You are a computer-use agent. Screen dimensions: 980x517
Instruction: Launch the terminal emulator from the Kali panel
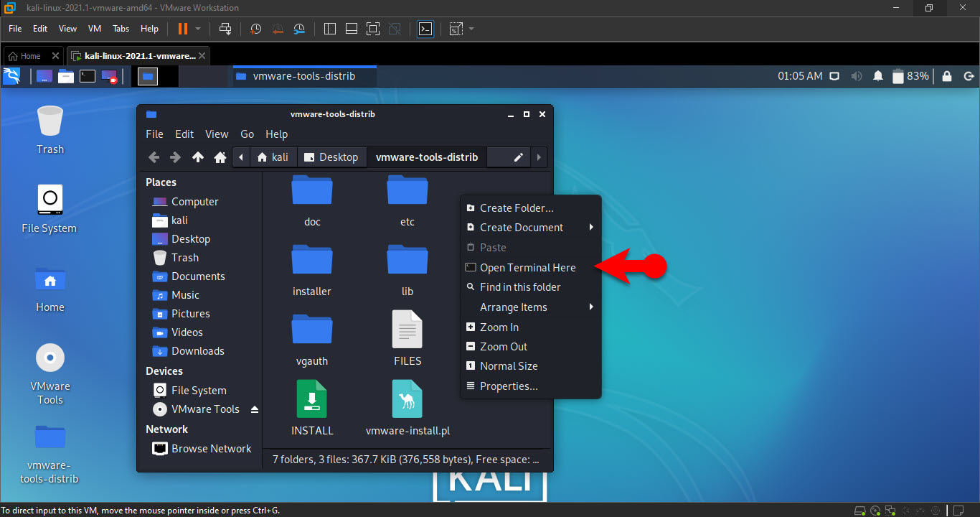88,75
